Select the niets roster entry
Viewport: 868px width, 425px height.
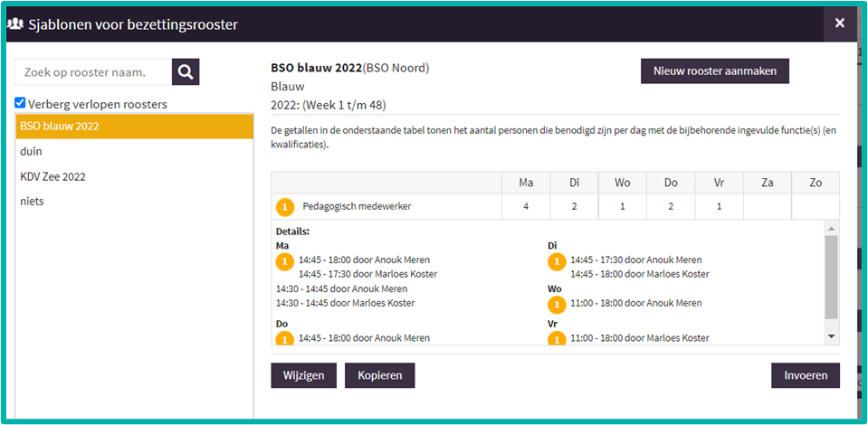point(134,201)
